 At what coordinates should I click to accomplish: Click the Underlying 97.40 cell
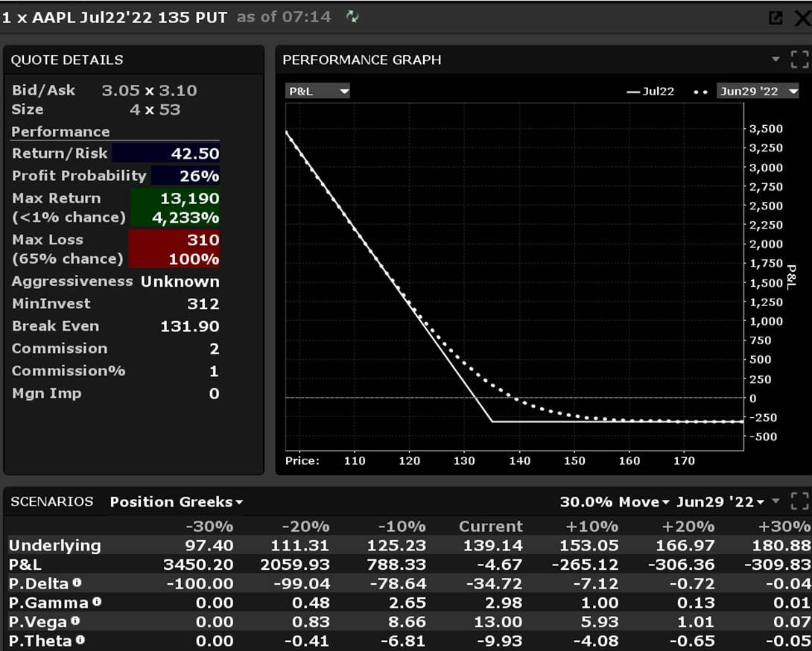pyautogui.click(x=209, y=545)
